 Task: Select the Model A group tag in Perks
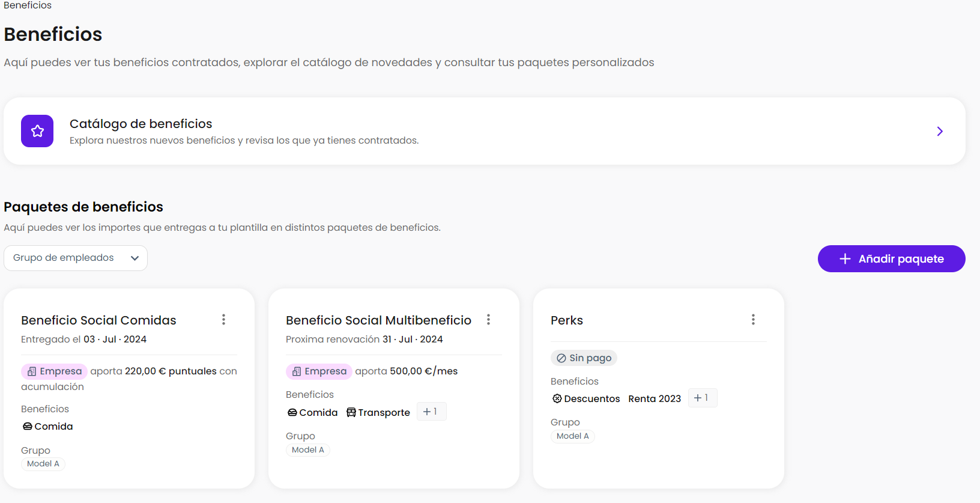tap(572, 436)
